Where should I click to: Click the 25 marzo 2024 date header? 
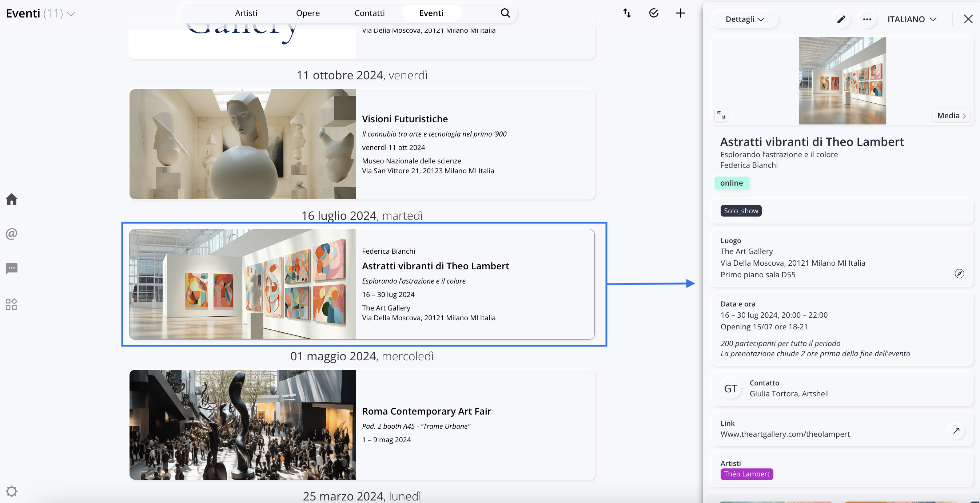pyautogui.click(x=362, y=496)
